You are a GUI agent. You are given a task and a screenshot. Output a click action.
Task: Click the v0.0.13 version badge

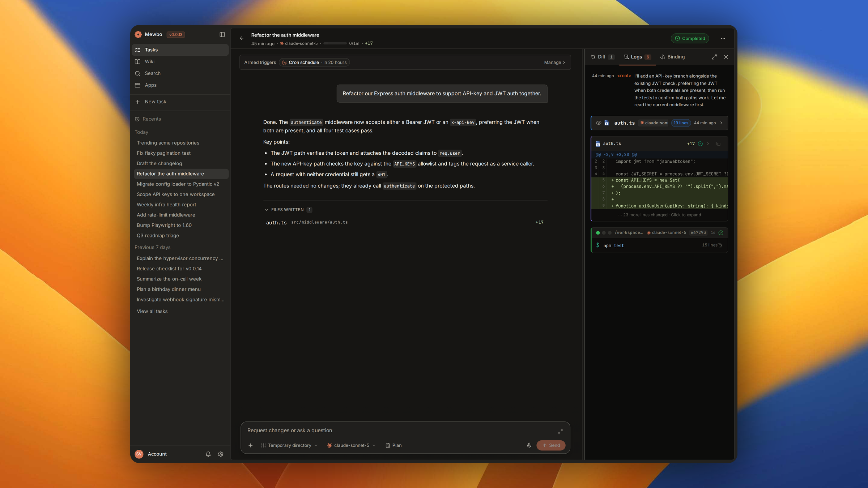[x=176, y=35]
